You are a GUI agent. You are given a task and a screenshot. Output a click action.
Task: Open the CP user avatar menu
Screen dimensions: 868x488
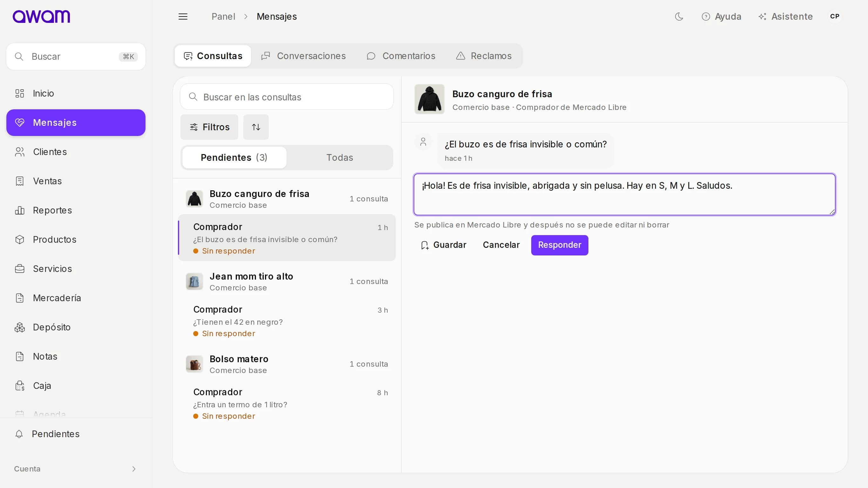click(835, 17)
